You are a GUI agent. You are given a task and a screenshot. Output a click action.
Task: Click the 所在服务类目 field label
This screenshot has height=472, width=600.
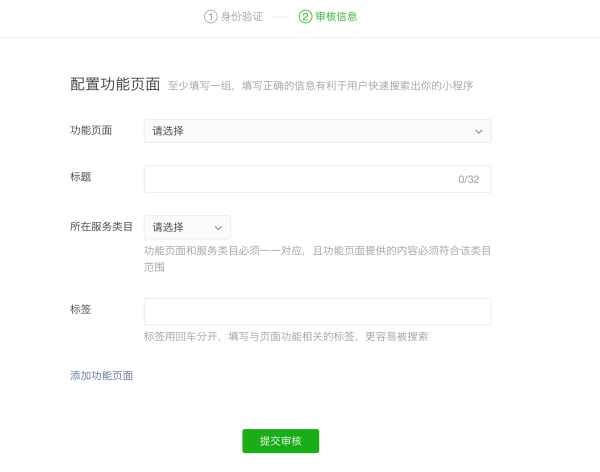(101, 226)
